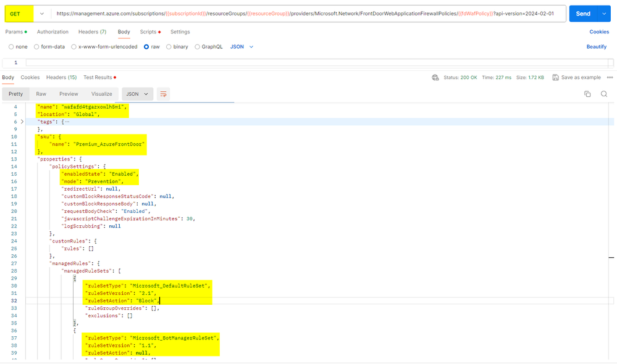The image size is (617, 364).
Task: Expand the collapsed tags object on line 6
Action: point(22,122)
